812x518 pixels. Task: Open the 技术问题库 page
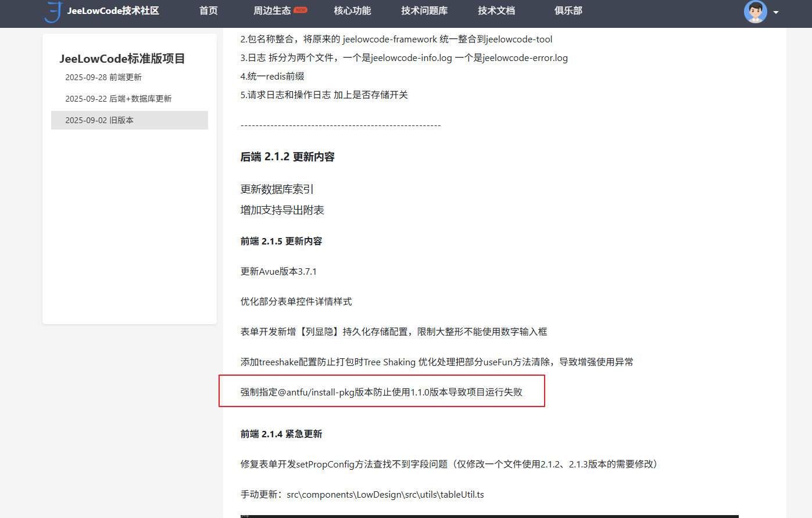(424, 11)
